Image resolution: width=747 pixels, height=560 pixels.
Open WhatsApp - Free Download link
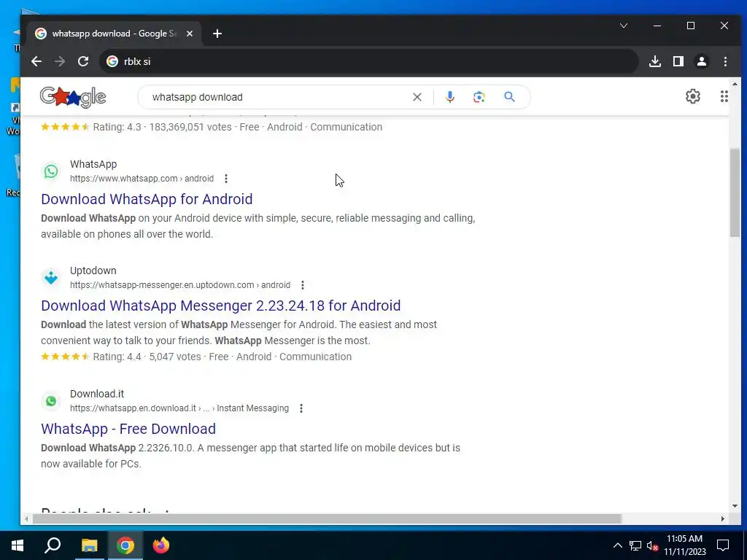(128, 429)
